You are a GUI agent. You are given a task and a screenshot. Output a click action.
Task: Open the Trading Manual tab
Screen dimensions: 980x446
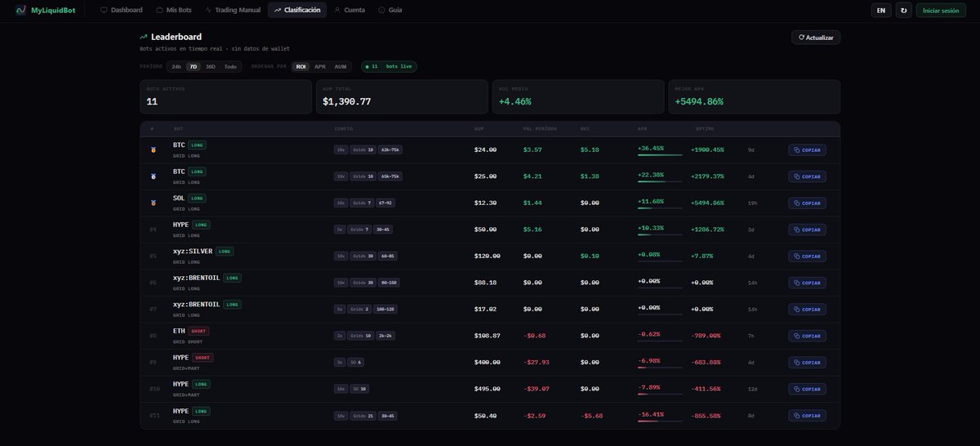click(233, 10)
